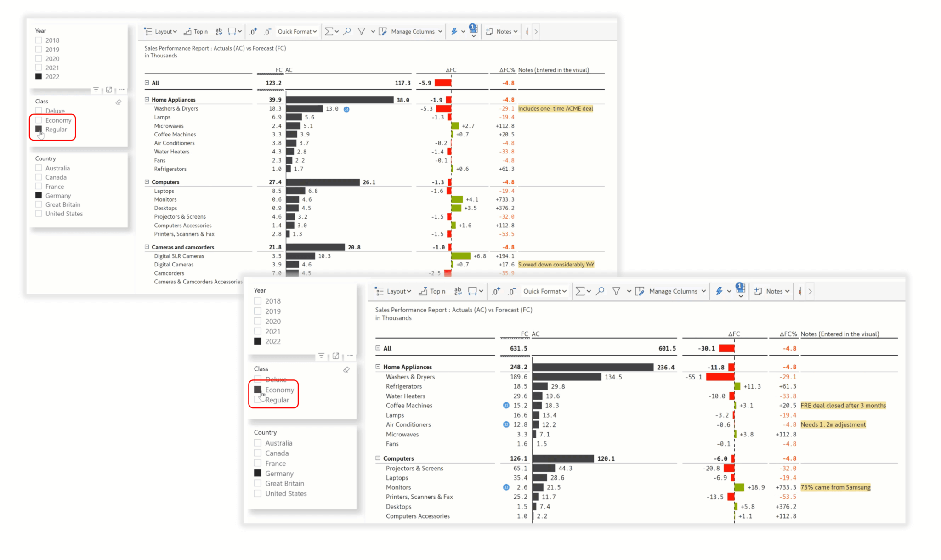Click the sum sigma icon in the toolbar

pyautogui.click(x=329, y=31)
